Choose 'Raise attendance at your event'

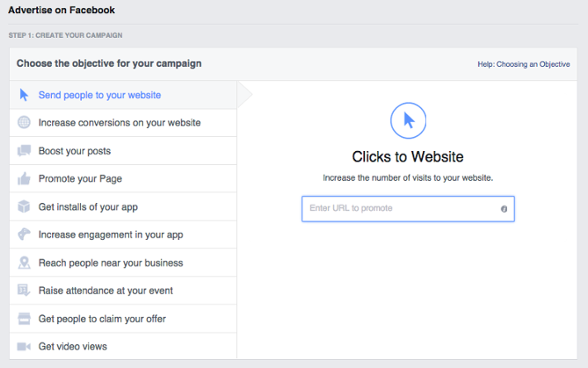(x=123, y=291)
